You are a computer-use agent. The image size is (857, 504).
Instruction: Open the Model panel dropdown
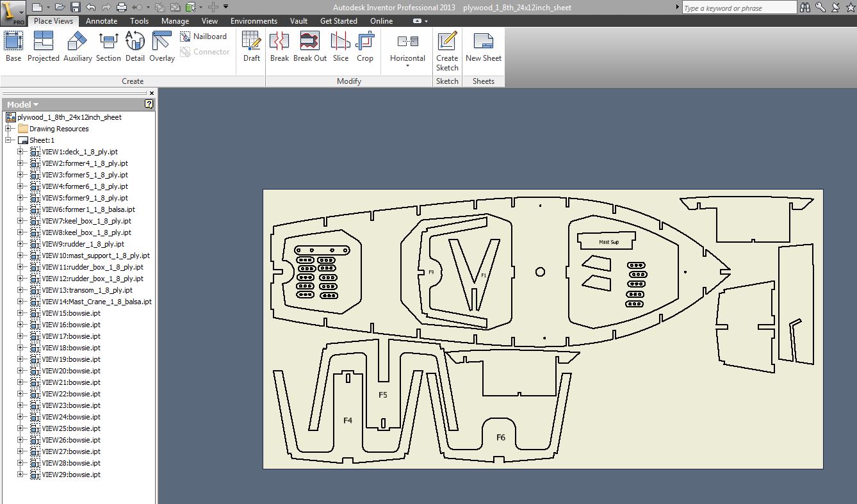pyautogui.click(x=23, y=104)
